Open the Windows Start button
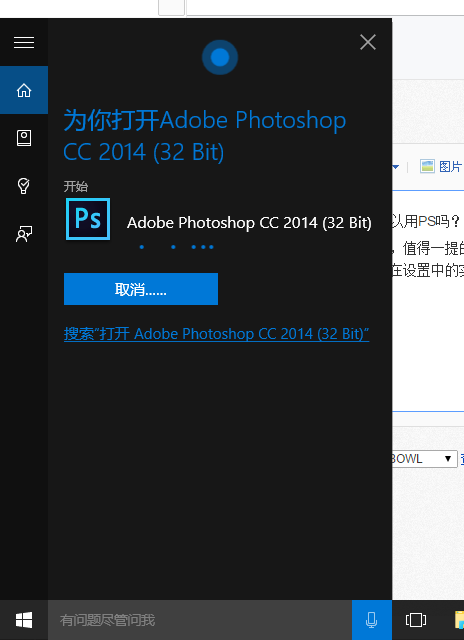Viewport: 464px width, 640px height. click(24, 620)
